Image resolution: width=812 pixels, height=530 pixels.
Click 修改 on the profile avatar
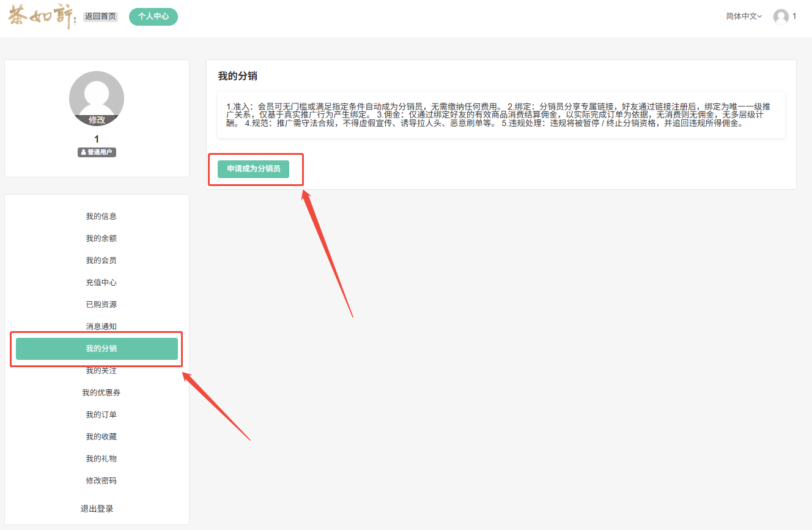tap(97, 120)
